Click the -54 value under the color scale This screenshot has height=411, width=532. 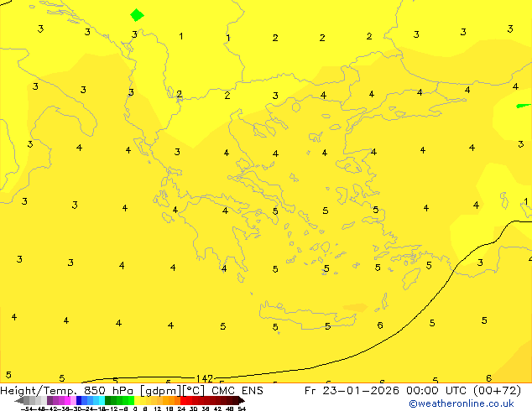click(x=27, y=408)
